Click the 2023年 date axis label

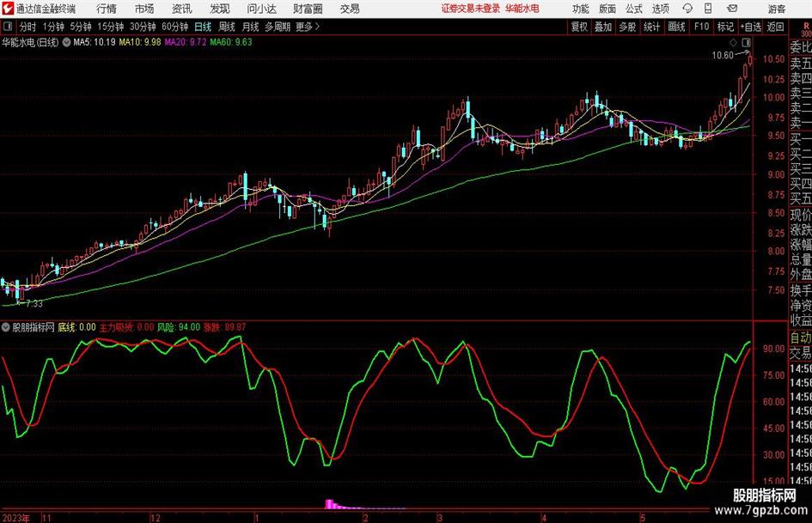16,518
